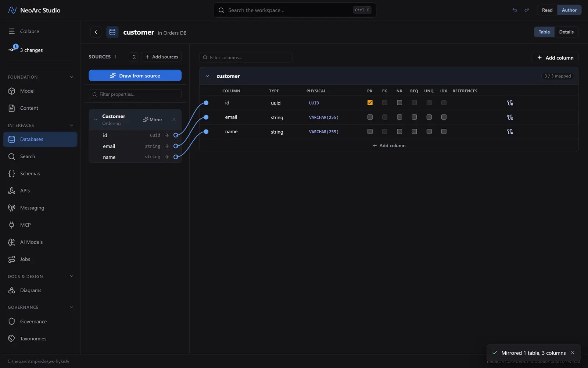Focus the Filter columns input field
This screenshot has width=588, height=368.
click(245, 57)
